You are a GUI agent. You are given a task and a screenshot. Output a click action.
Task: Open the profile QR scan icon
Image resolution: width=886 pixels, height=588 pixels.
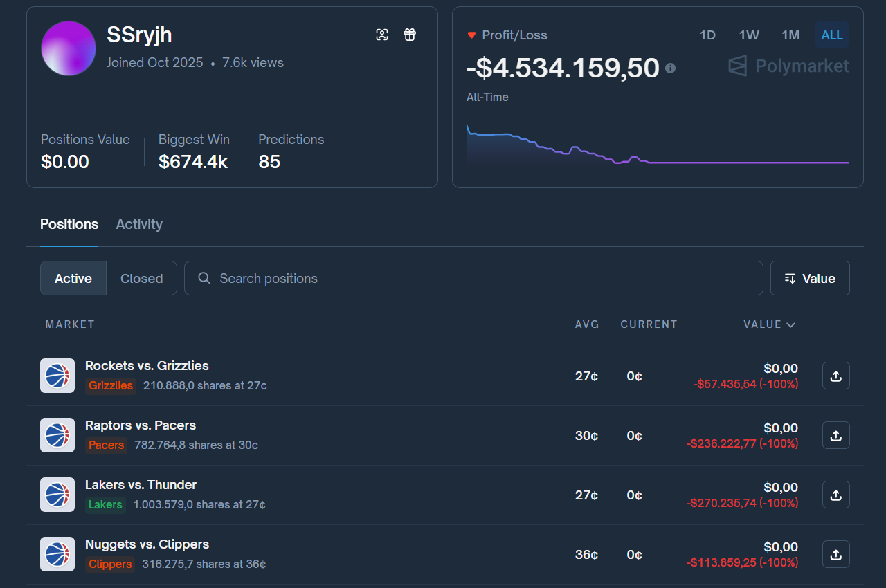[x=382, y=34]
